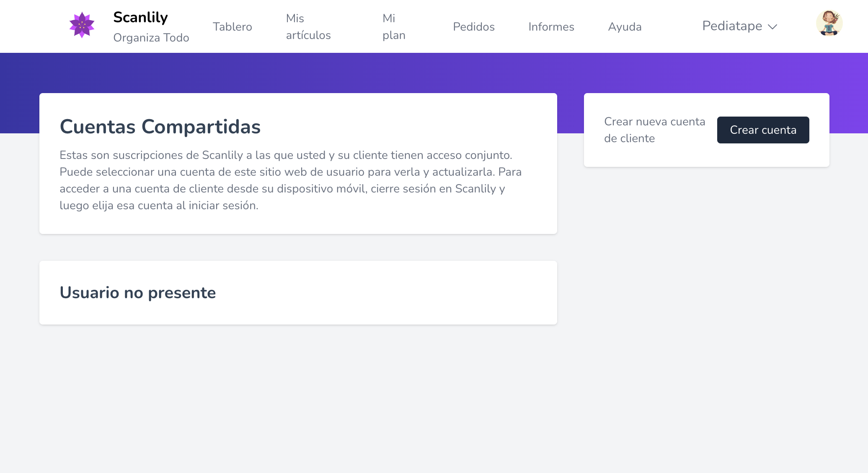View Mi plan
Viewport: 868px width, 473px height.
(393, 26)
